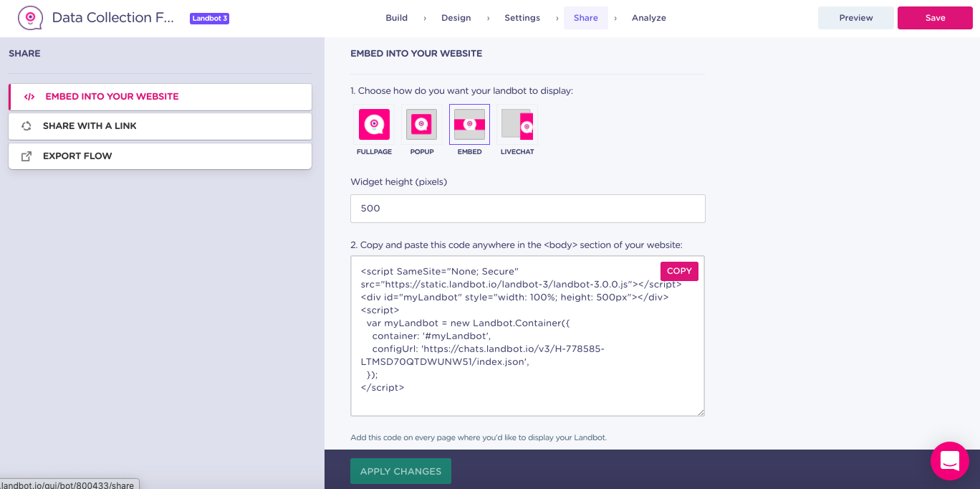The image size is (980, 489).
Task: Click the Landbot logo icon
Action: pyautogui.click(x=31, y=17)
